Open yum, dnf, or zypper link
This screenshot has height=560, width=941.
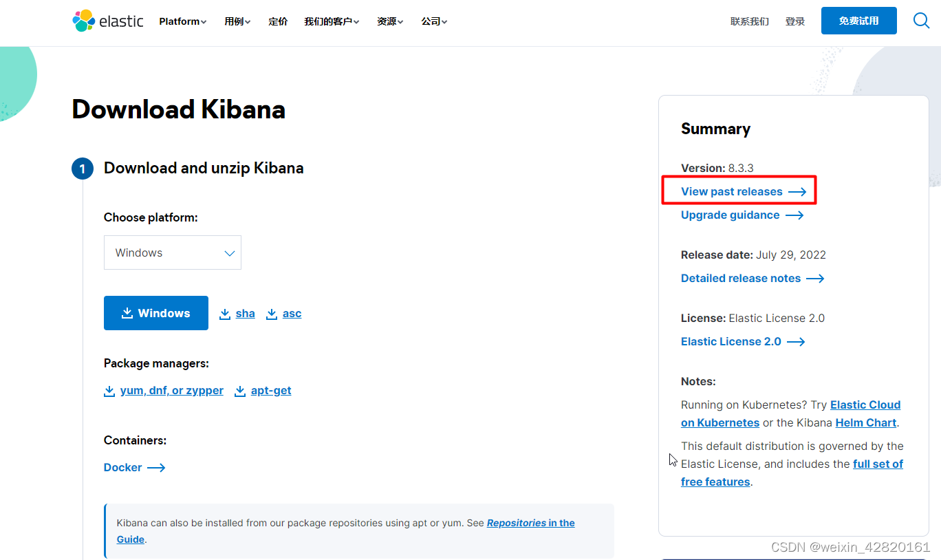pos(172,391)
